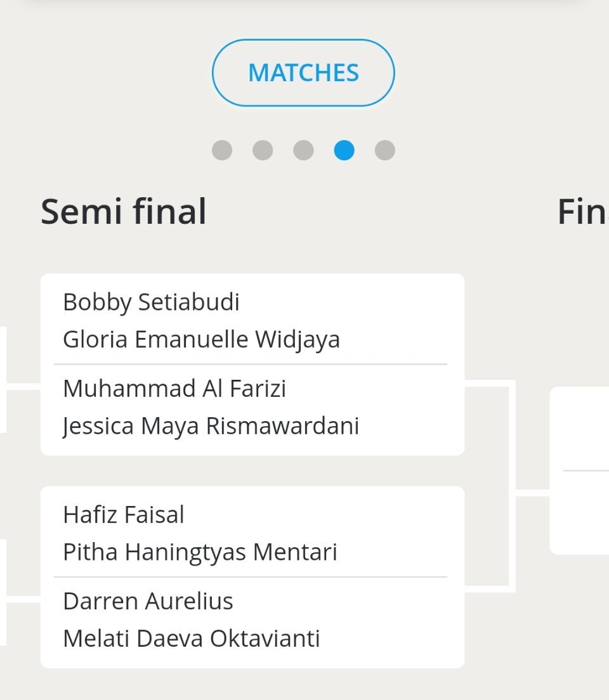Select the third pagination dot
This screenshot has width=609, height=700.
(303, 150)
